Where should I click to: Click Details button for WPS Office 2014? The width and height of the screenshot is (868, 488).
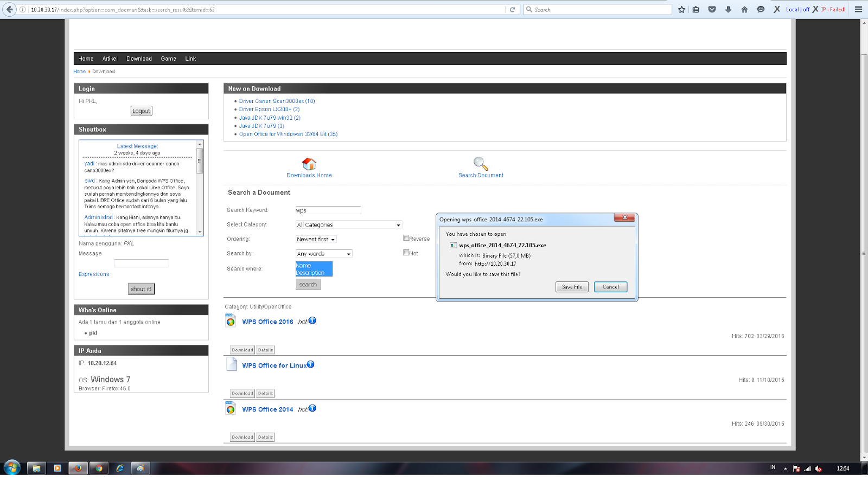coord(265,437)
